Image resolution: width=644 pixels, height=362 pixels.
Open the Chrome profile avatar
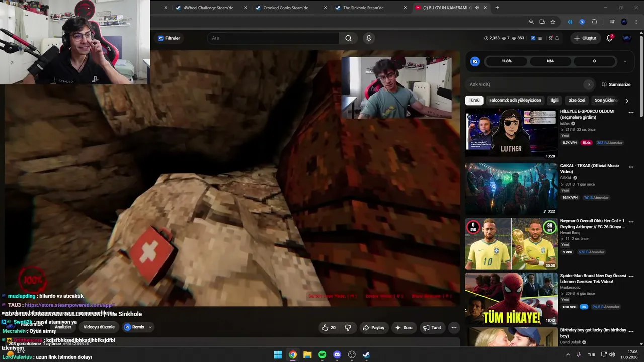pos(624,22)
